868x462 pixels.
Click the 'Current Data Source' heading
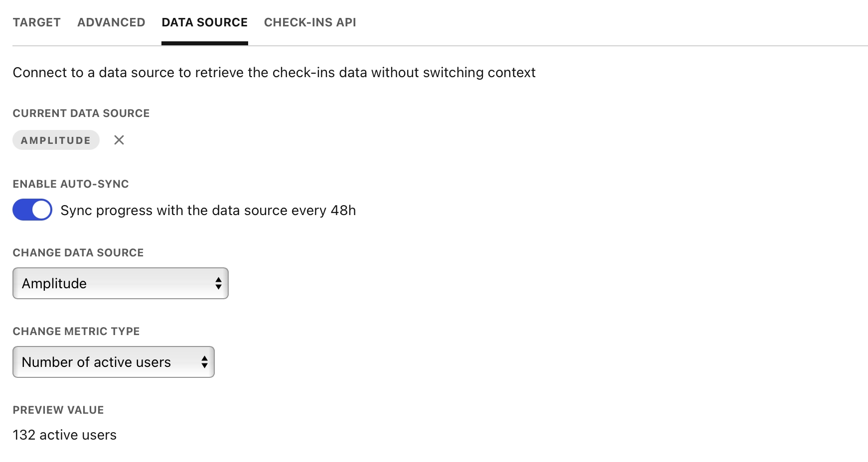pos(81,114)
